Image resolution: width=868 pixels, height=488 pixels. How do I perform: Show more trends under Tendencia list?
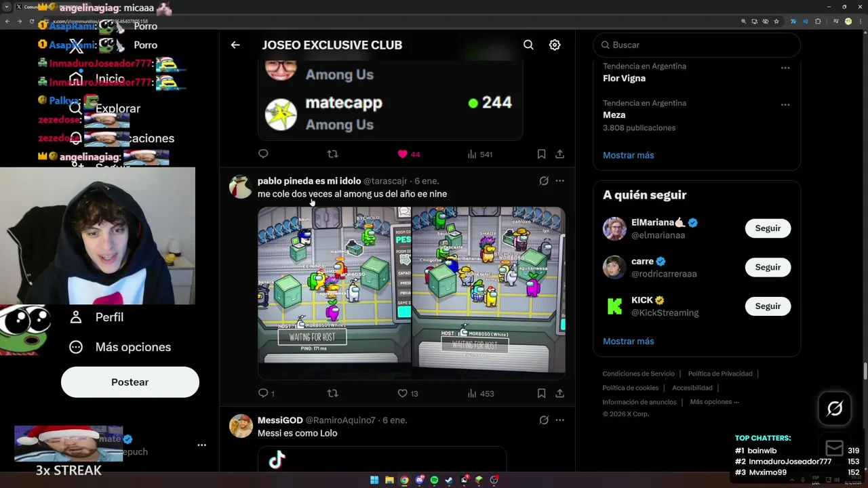coord(628,155)
